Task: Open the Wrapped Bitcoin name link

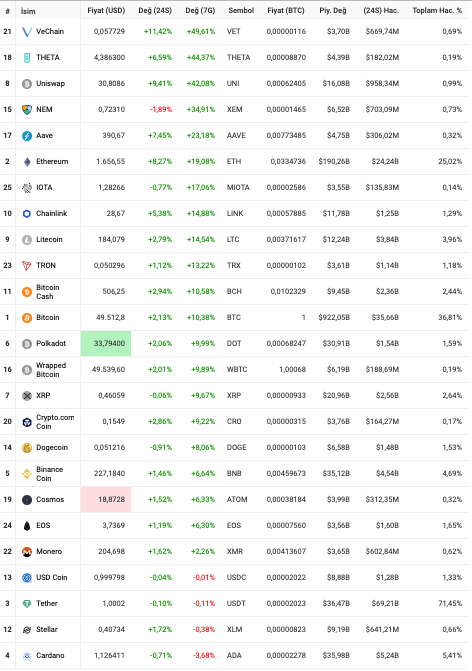Action: coord(51,370)
